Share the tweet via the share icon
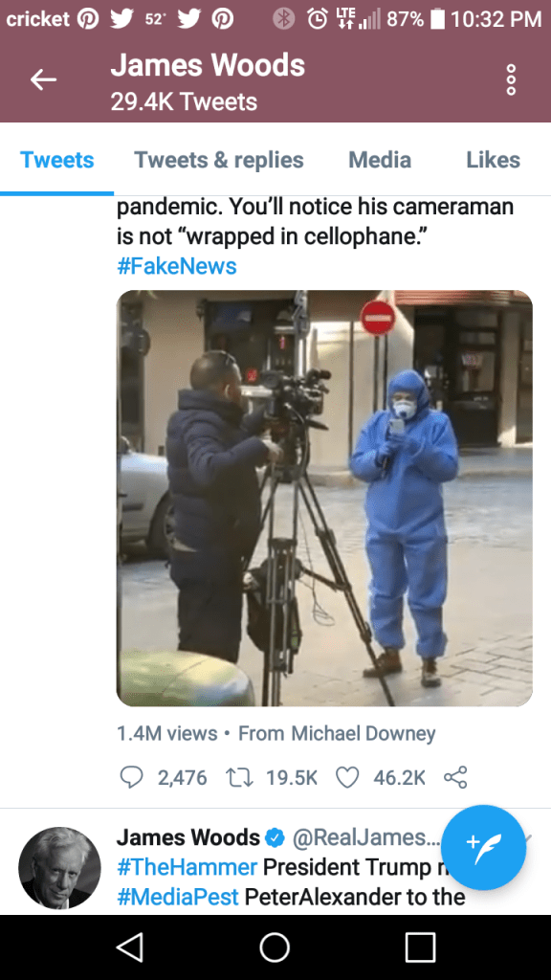Image resolution: width=551 pixels, height=980 pixels. (455, 777)
